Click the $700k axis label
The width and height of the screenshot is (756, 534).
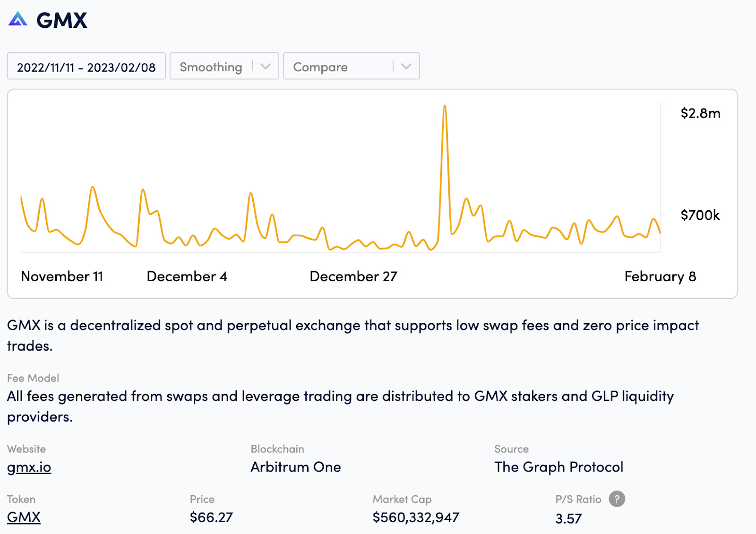[700, 215]
